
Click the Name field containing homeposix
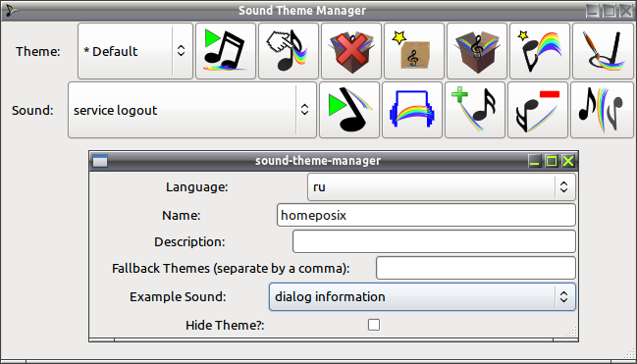tap(426, 215)
